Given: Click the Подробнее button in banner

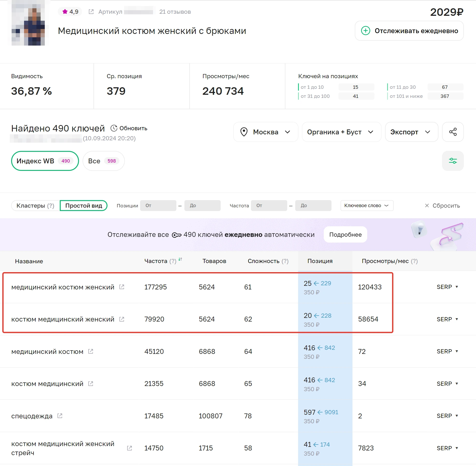Looking at the screenshot, I should (345, 235).
